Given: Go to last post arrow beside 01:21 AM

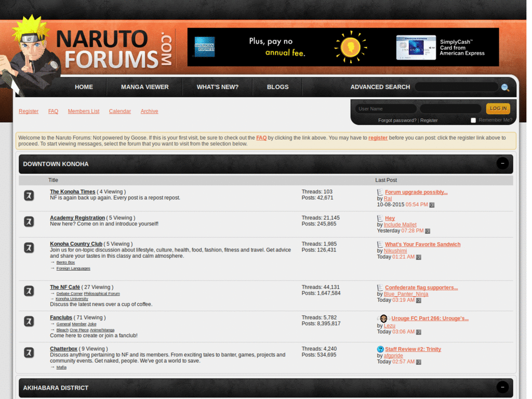Looking at the screenshot, I should pos(419,257).
